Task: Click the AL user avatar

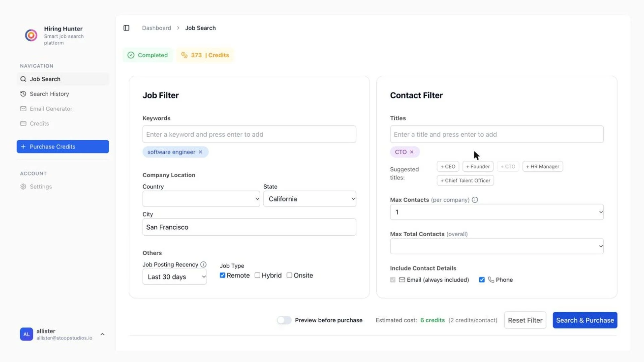Action: pyautogui.click(x=26, y=334)
